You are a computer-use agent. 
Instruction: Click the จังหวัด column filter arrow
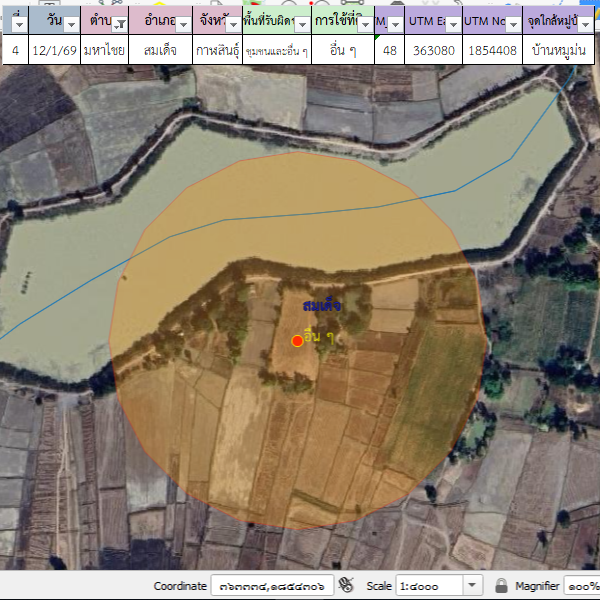click(x=234, y=24)
